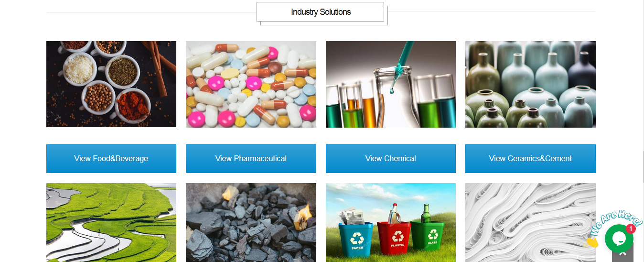Open the live chat bubble icon
This screenshot has width=644, height=262.
(x=619, y=238)
